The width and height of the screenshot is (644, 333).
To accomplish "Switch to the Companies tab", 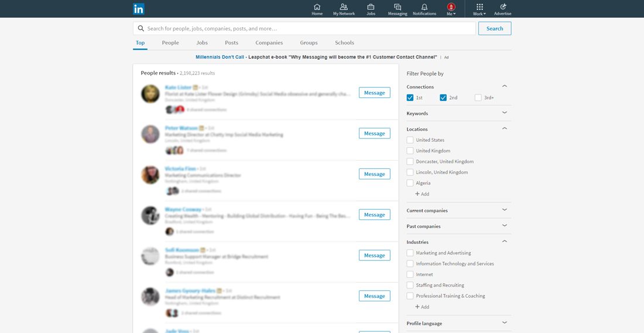I will [x=269, y=43].
